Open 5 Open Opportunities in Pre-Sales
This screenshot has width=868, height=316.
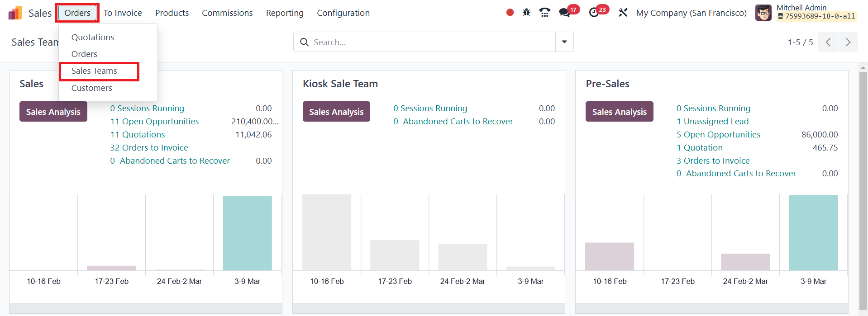pos(718,135)
